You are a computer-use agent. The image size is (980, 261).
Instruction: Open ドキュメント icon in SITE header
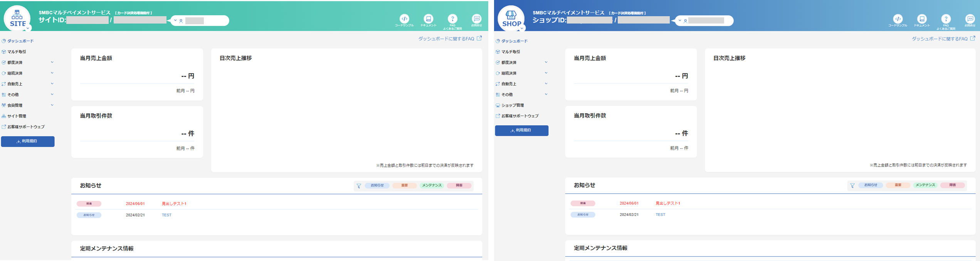(429, 20)
